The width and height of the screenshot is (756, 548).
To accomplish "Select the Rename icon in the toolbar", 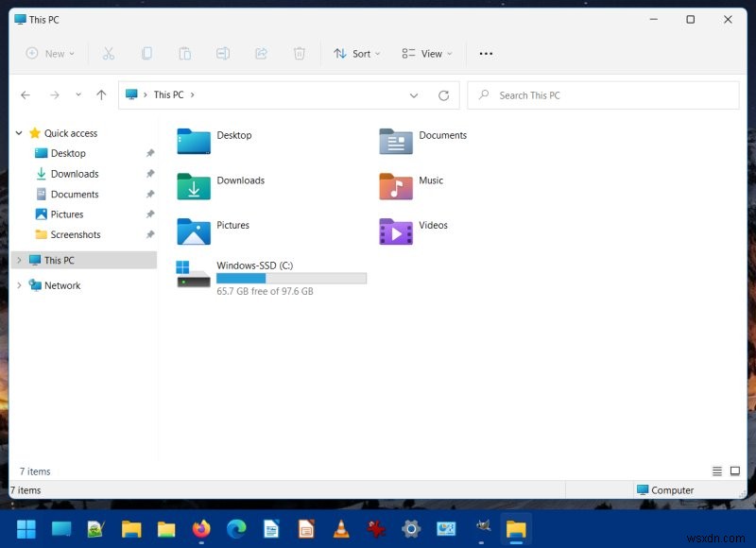I will pos(223,54).
